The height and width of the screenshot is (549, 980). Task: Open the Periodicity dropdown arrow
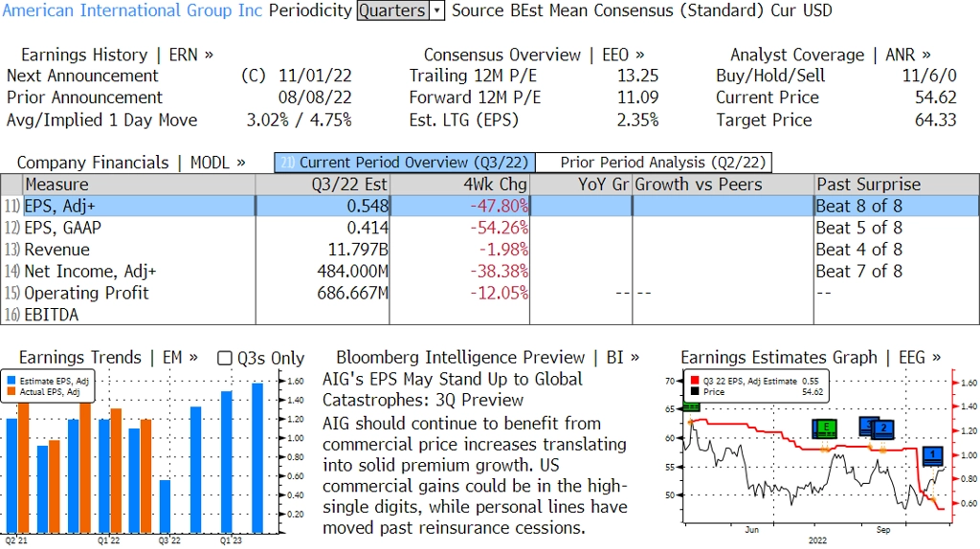click(437, 11)
